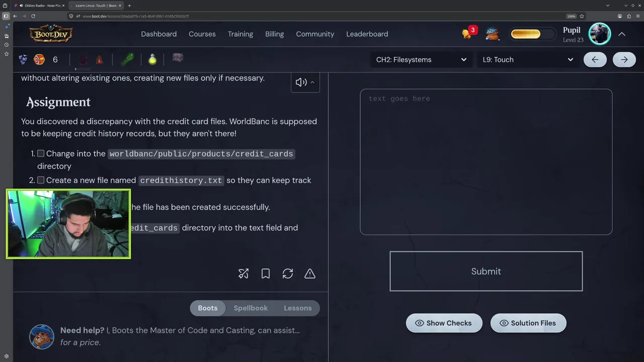
Task: Select the Learn Linux: Touch browser tab
Action: pyautogui.click(x=96, y=6)
